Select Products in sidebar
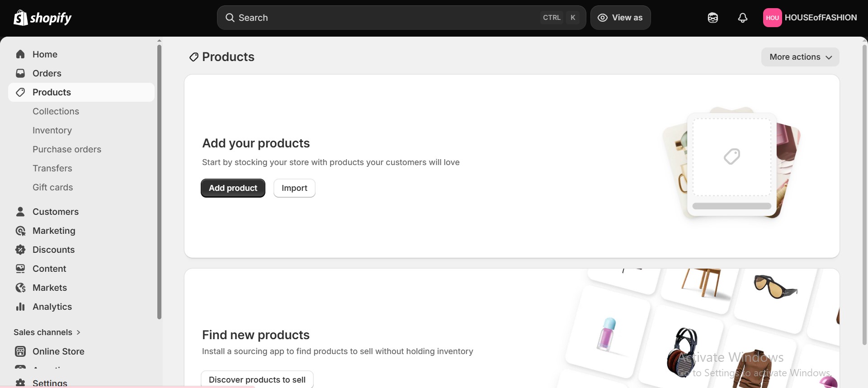The height and width of the screenshot is (388, 868). coord(81,92)
